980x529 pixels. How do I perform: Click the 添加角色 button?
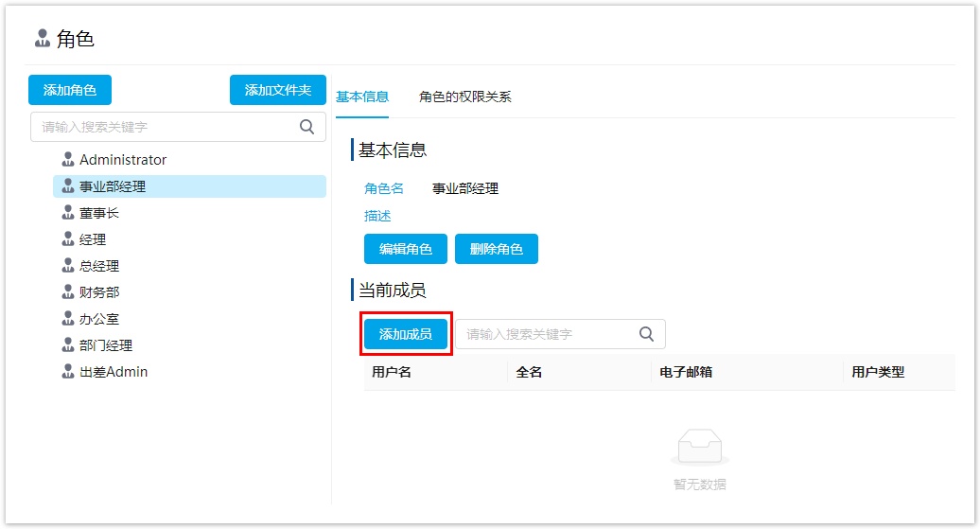[x=70, y=90]
